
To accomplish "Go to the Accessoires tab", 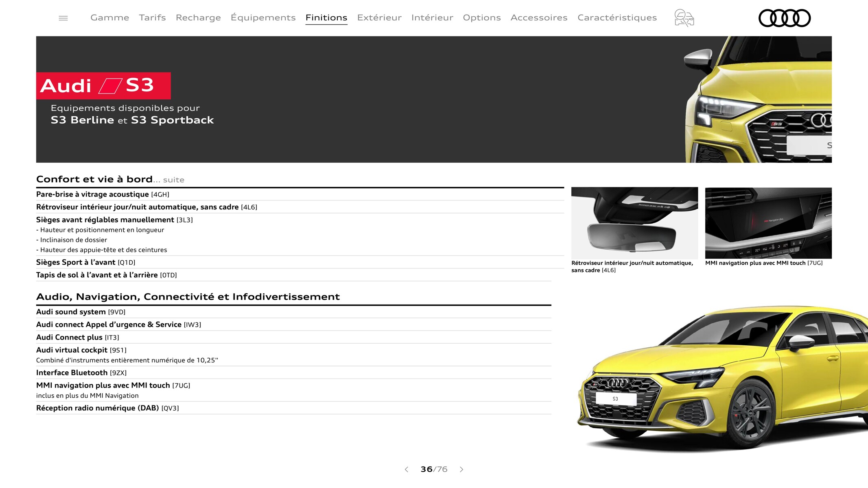I will pyautogui.click(x=539, y=17).
